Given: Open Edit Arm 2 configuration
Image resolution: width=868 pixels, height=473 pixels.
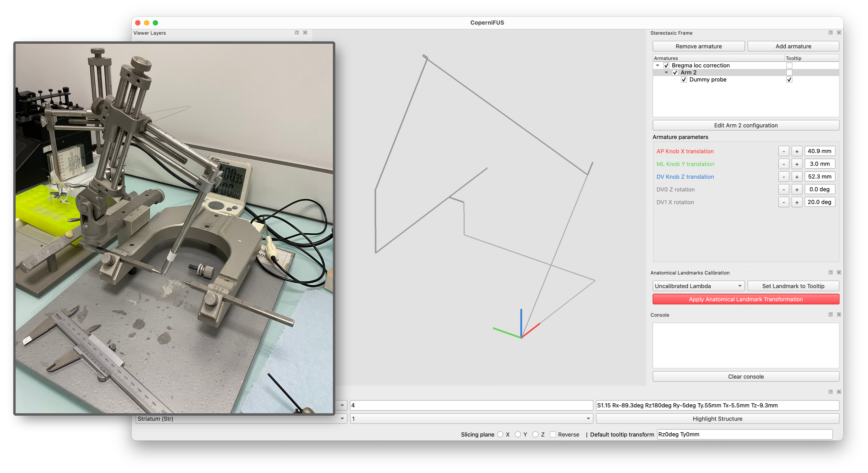Looking at the screenshot, I should (746, 125).
